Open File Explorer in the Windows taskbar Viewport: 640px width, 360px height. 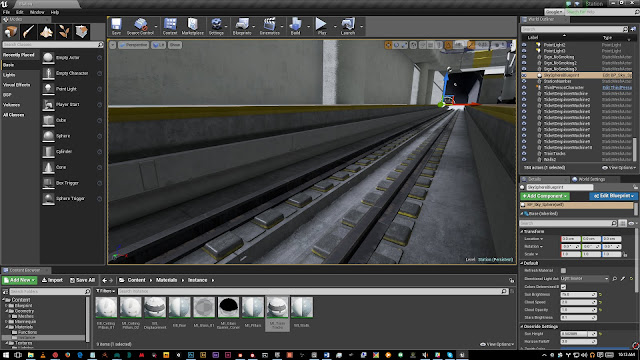pyautogui.click(x=31, y=356)
